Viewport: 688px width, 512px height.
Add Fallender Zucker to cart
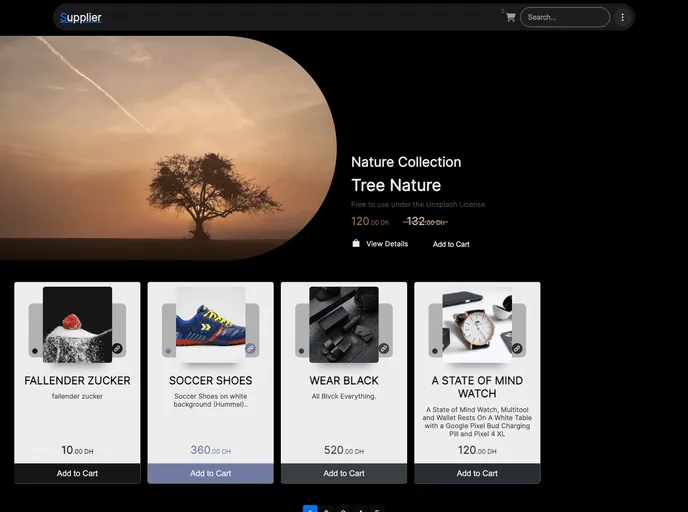tap(77, 473)
